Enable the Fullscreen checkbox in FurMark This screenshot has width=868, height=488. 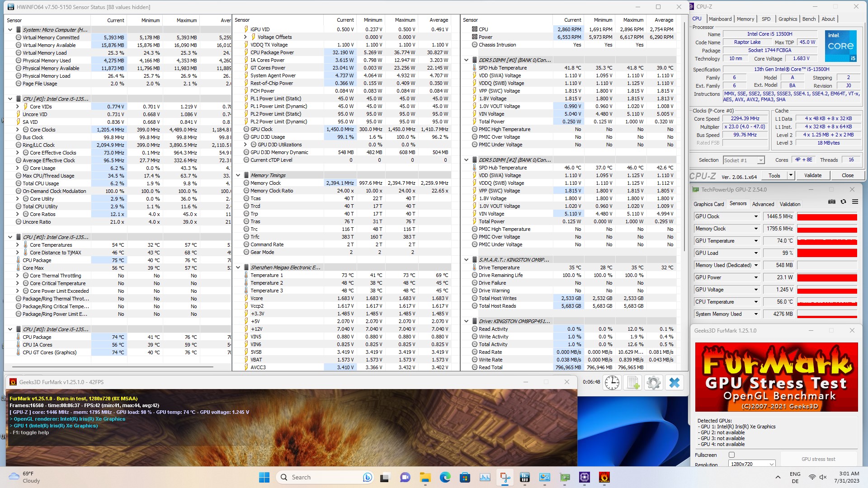731,455
